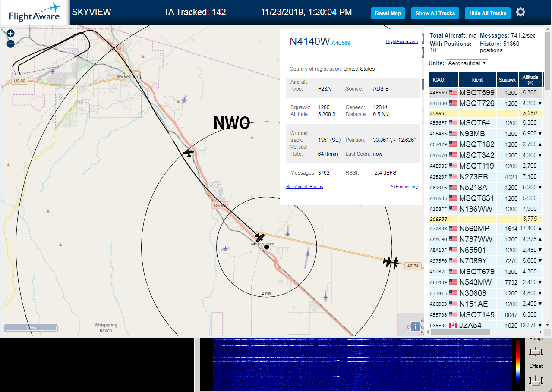Click the US flag beside N560MP
The height and width of the screenshot is (392, 552).
[x=453, y=228]
